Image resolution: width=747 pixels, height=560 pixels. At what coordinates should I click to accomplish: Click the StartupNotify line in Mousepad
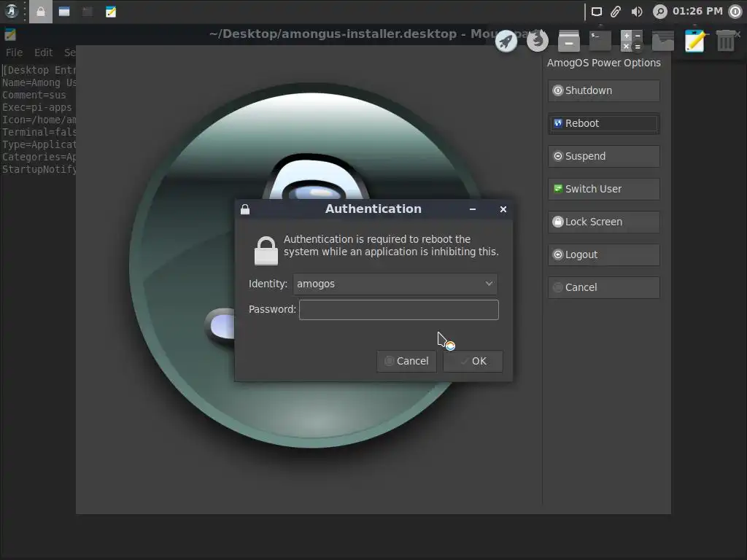tap(39, 169)
